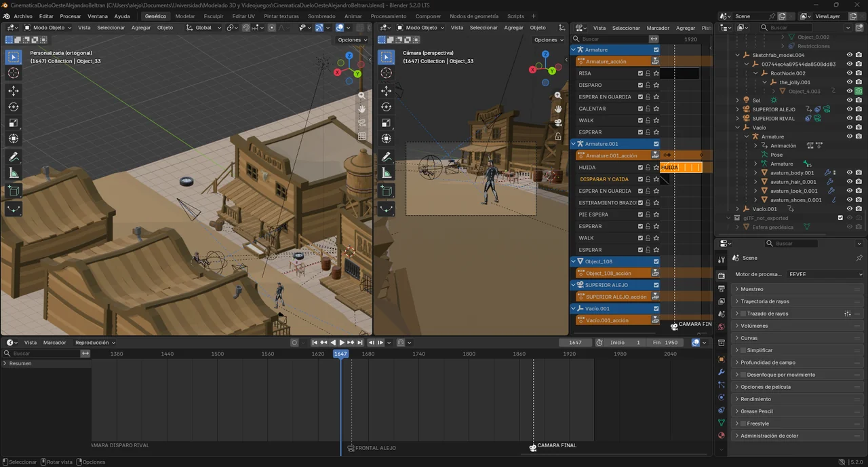This screenshot has height=467, width=868.
Task: Hide SUPERIOR ALEJO with its eye icon
Action: coord(849,109)
